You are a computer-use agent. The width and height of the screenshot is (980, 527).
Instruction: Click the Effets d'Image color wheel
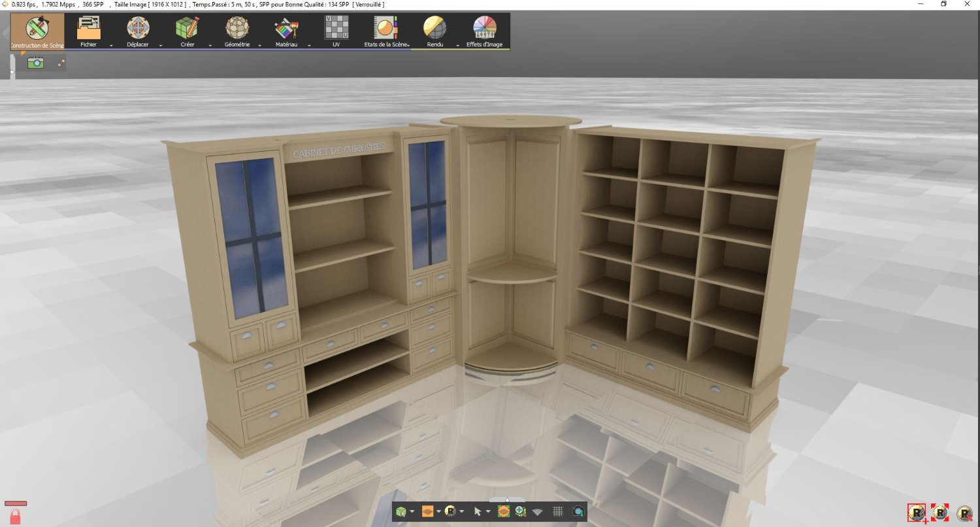click(x=485, y=28)
